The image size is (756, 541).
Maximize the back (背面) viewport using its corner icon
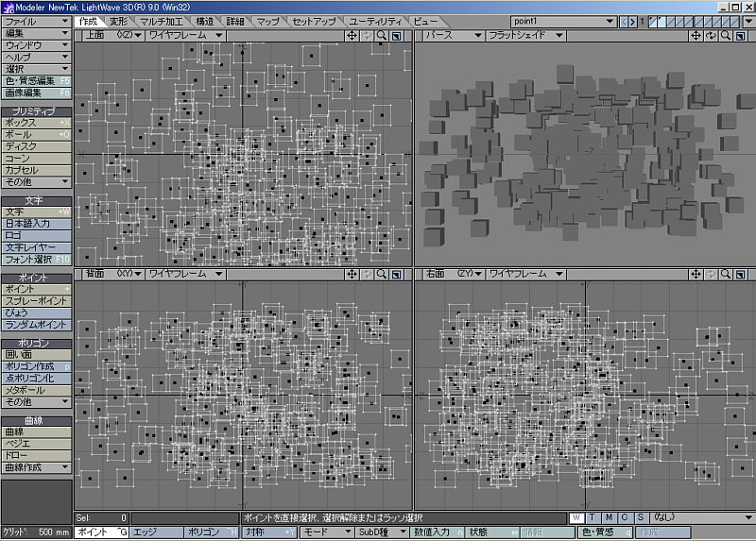coord(398,275)
